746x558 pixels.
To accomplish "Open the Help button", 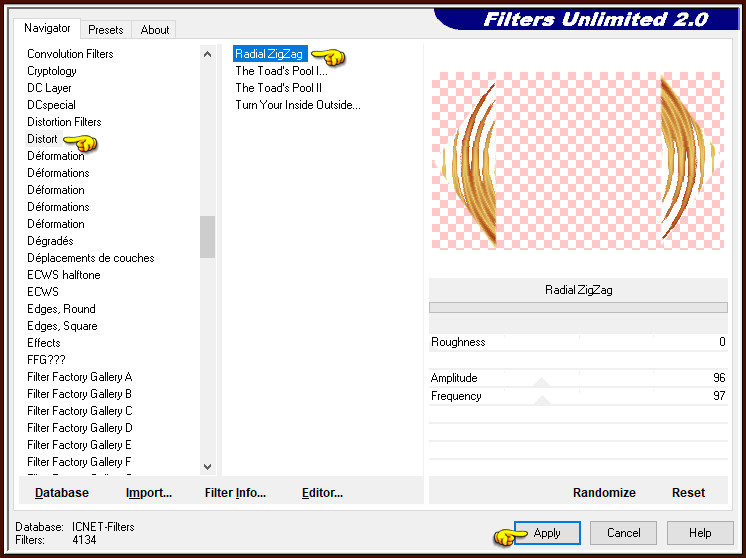I will point(700,533).
